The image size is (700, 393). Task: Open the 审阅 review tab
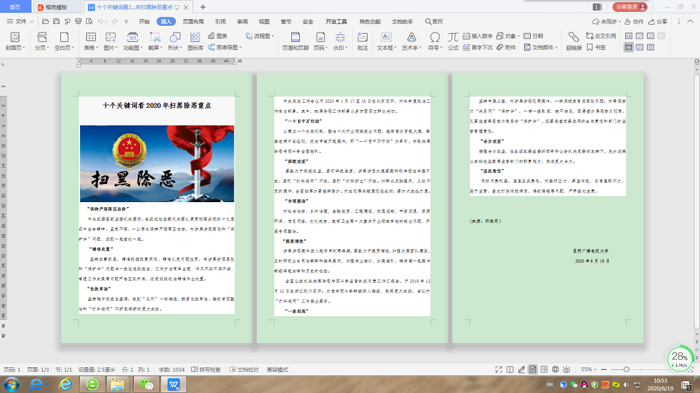(x=242, y=21)
